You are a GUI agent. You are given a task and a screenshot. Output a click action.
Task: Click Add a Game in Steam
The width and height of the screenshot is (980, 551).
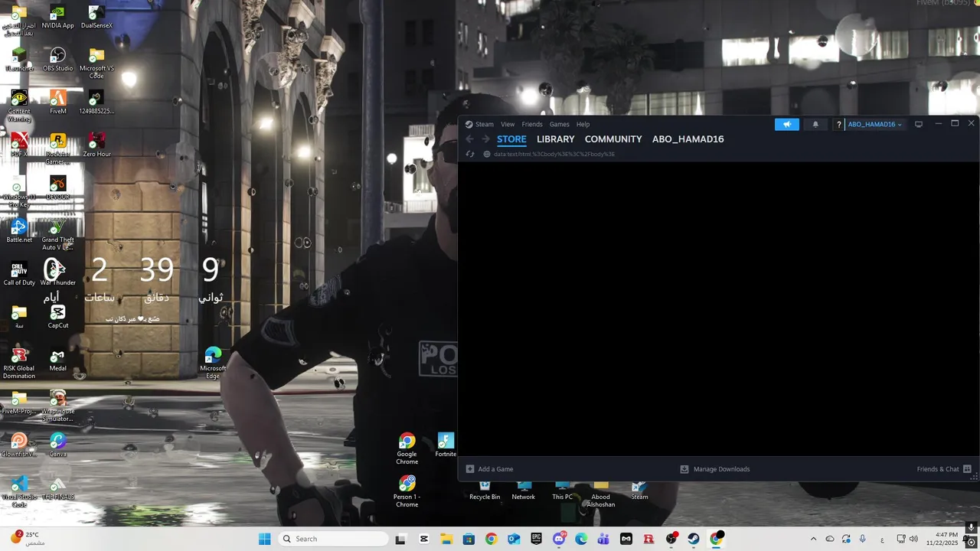click(x=489, y=469)
